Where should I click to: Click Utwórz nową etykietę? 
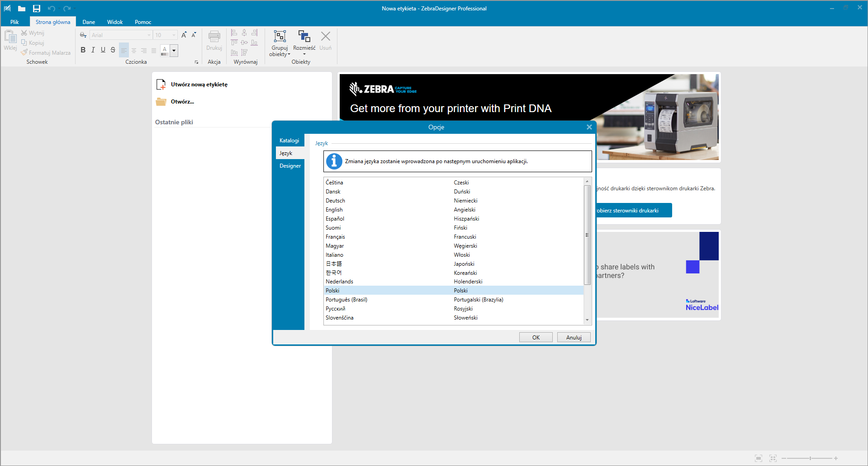(199, 85)
